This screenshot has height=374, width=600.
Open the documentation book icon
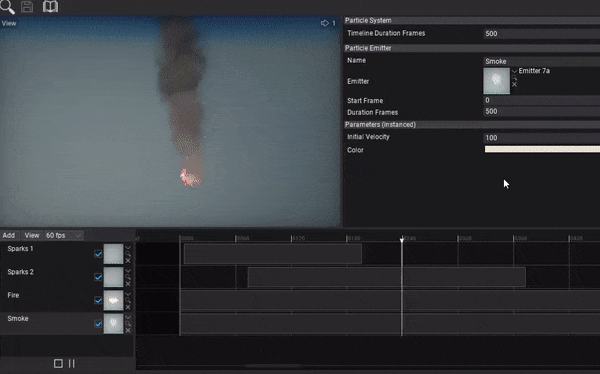pyautogui.click(x=51, y=7)
